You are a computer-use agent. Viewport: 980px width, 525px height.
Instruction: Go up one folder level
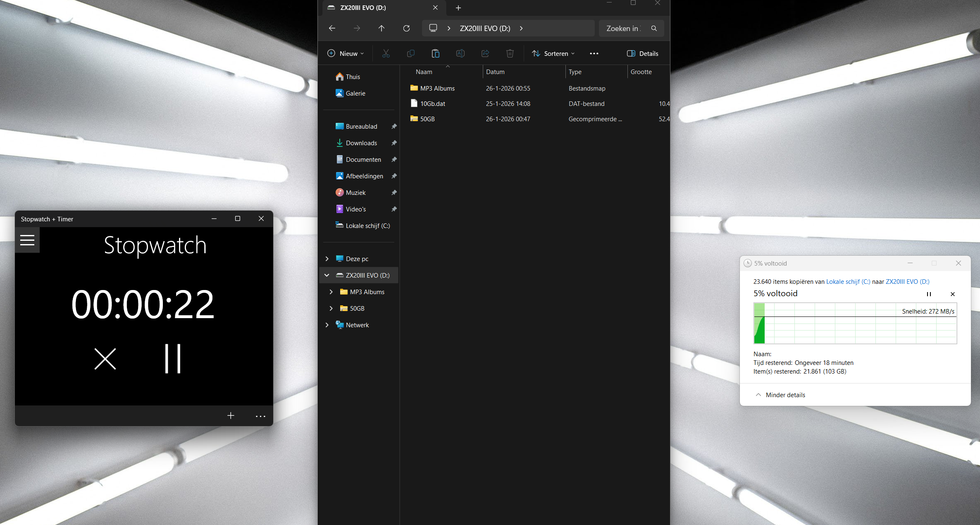click(381, 28)
